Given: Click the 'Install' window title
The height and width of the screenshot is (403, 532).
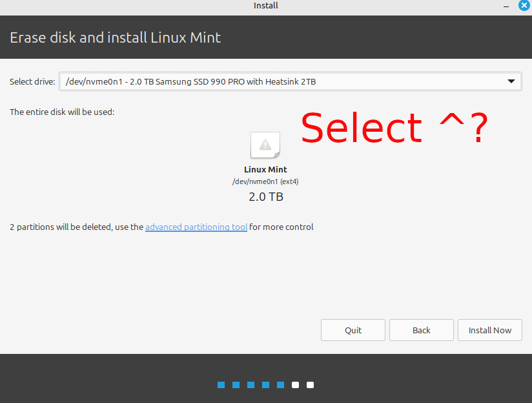Looking at the screenshot, I should tap(265, 5).
